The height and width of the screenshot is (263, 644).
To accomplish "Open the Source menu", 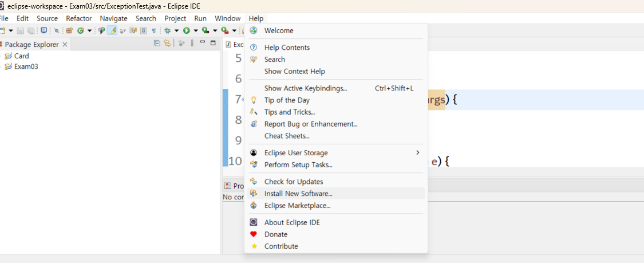I will [48, 18].
